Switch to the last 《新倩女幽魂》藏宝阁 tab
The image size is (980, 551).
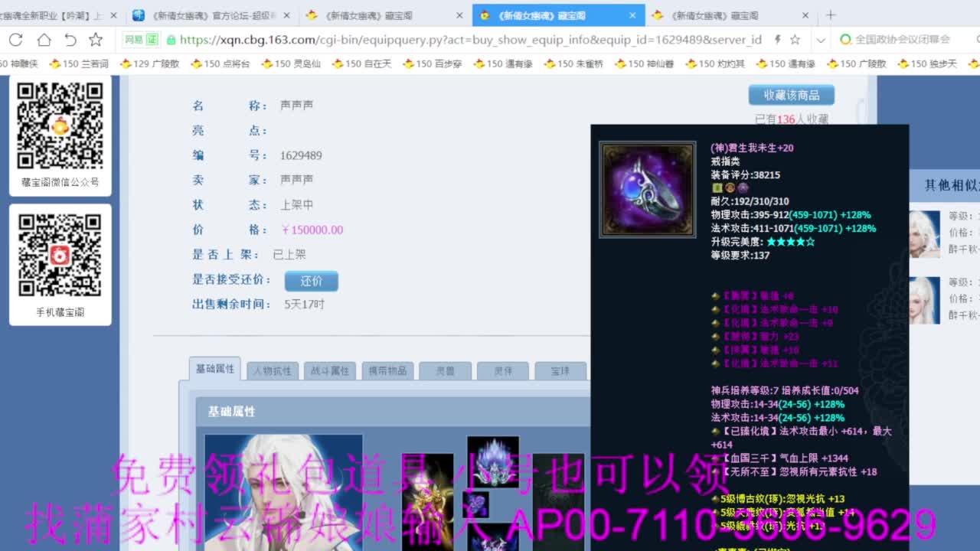pyautogui.click(x=731, y=15)
